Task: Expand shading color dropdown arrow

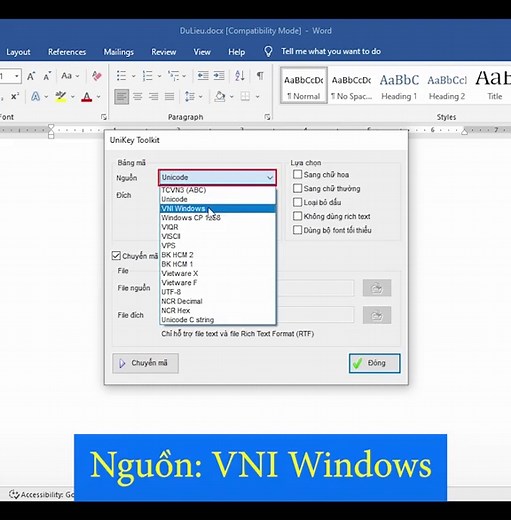Action: tap(232, 97)
